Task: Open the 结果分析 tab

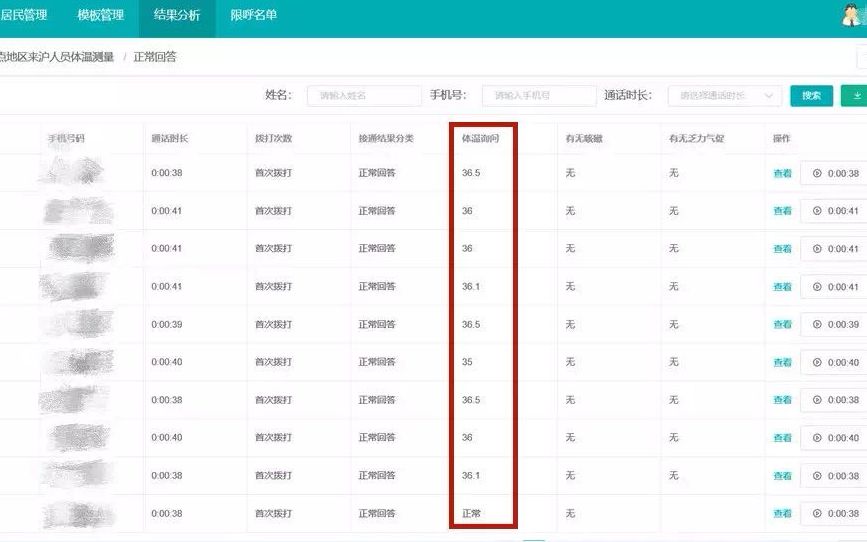Action: [x=177, y=15]
